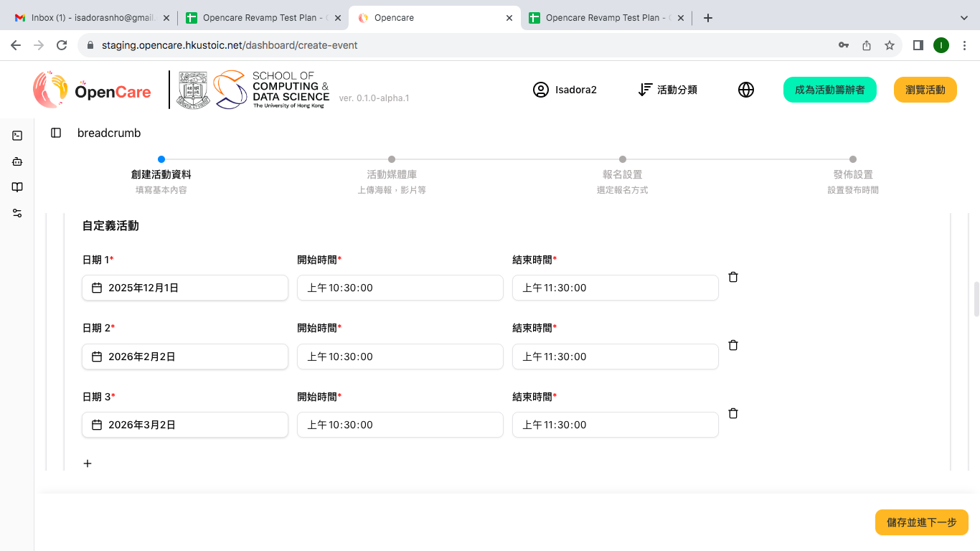Image resolution: width=980 pixels, height=551 pixels.
Task: Click the robot icon in left sidebar
Action: [17, 161]
